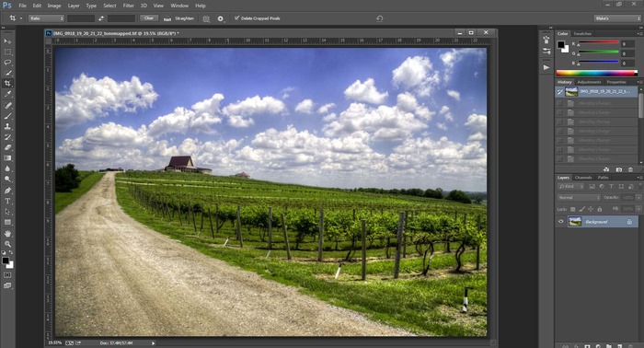Screen dimensions: 644x348
Task: Select the Crop tool in toolbar
Action: pyautogui.click(x=7, y=84)
